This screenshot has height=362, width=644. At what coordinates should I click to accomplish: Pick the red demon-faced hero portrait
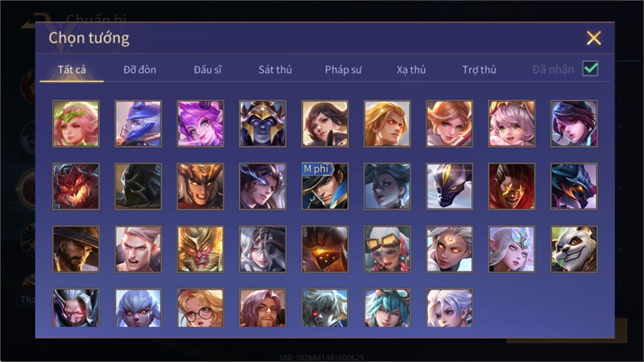(x=76, y=186)
